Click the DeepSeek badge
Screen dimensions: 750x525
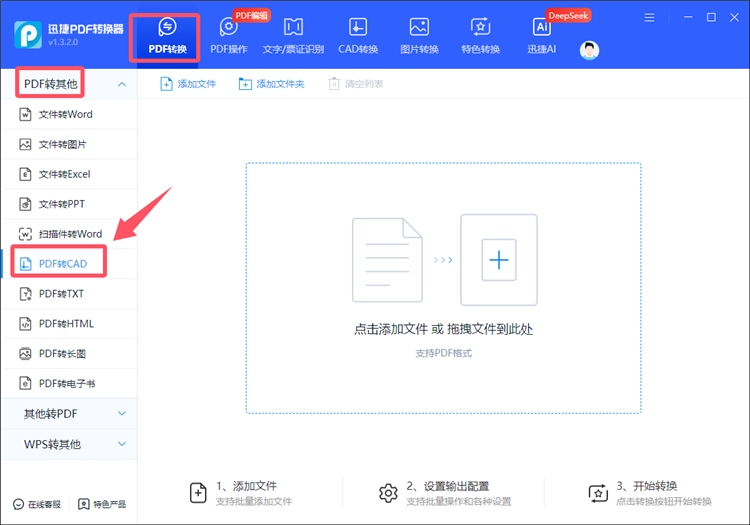tap(568, 16)
